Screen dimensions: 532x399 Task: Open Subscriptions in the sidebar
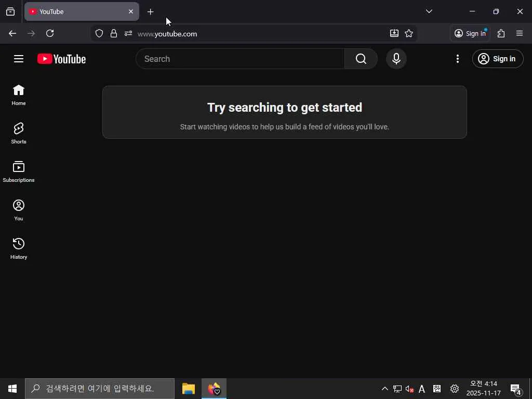tap(19, 172)
